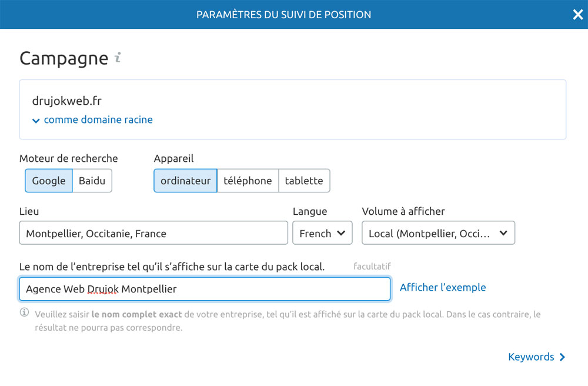
Task: Select téléphone device option
Action: pyautogui.click(x=248, y=181)
